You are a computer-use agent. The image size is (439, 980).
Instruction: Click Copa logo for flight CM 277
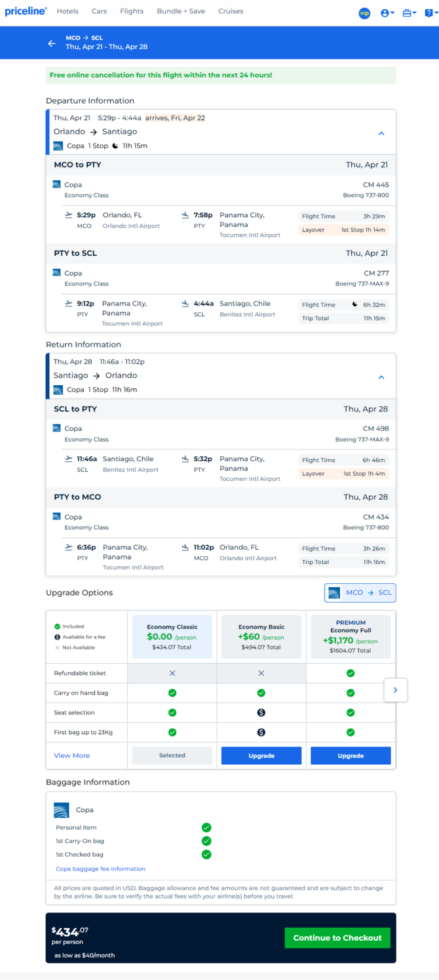[56, 273]
